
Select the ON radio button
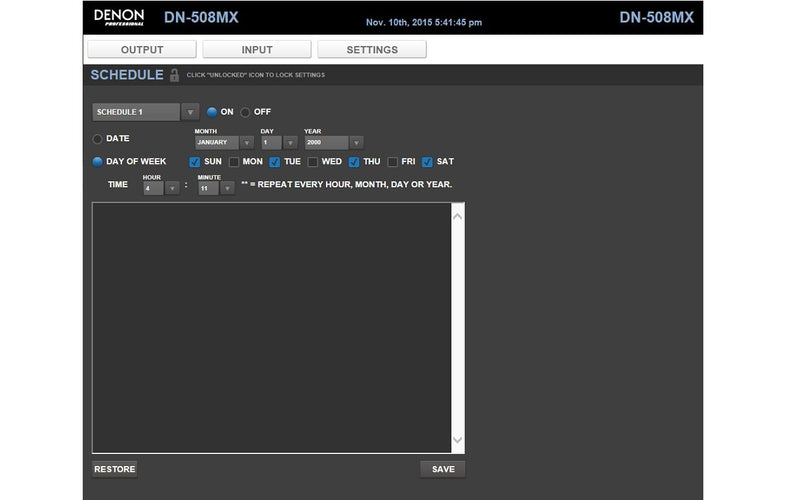click(212, 112)
